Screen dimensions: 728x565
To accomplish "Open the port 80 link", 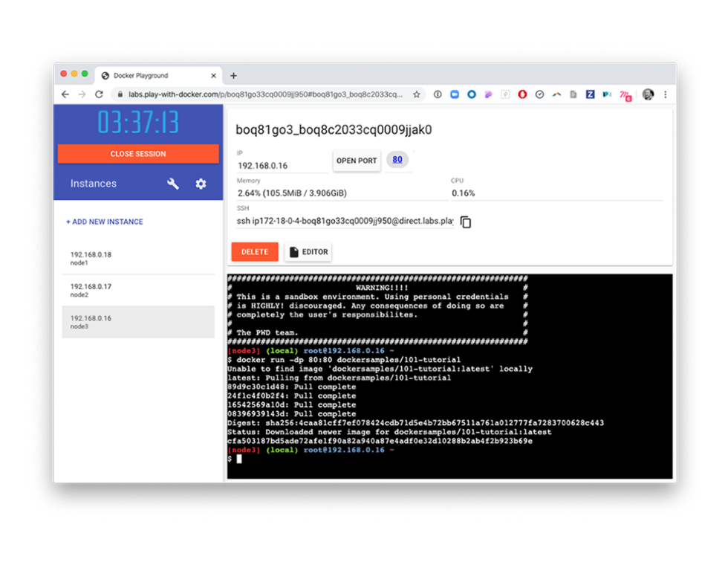I will (x=397, y=160).
